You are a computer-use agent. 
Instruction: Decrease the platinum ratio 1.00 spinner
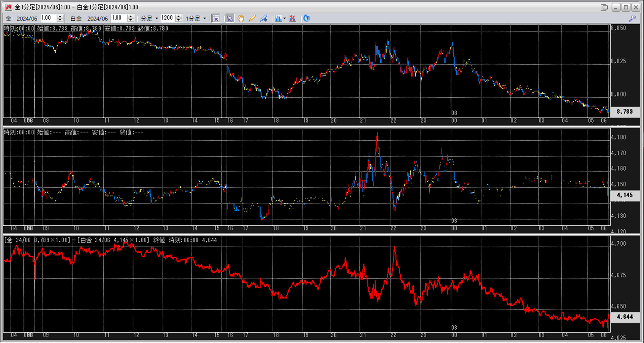(131, 20)
